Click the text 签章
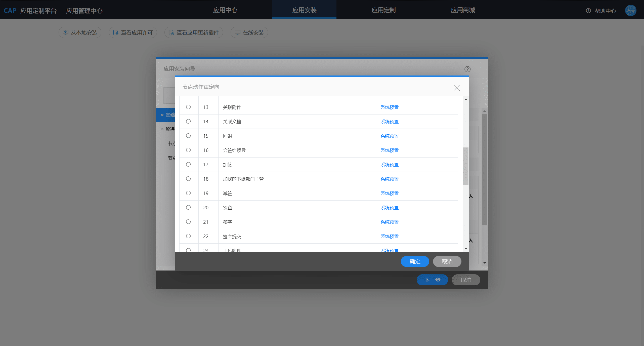This screenshot has width=644, height=346. pos(227,208)
